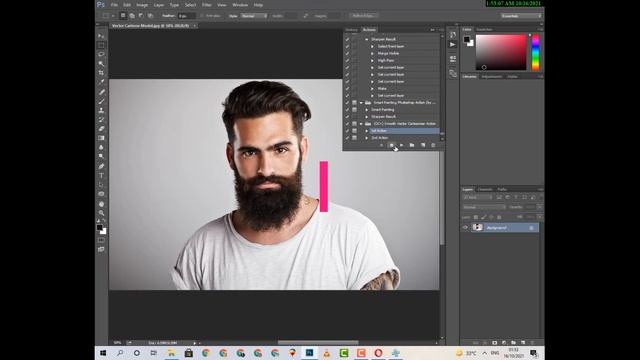The width and height of the screenshot is (640, 360).
Task: Switch to the Adjustments tab
Action: click(x=491, y=77)
